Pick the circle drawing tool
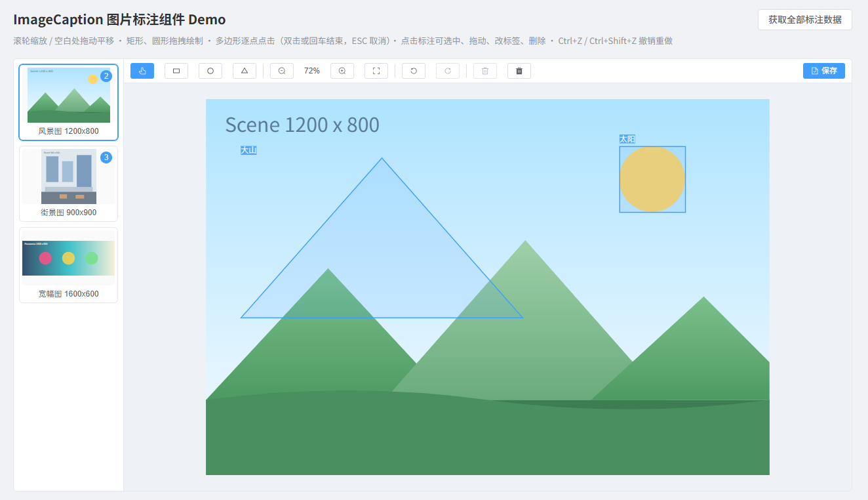This screenshot has height=500, width=868. point(210,71)
